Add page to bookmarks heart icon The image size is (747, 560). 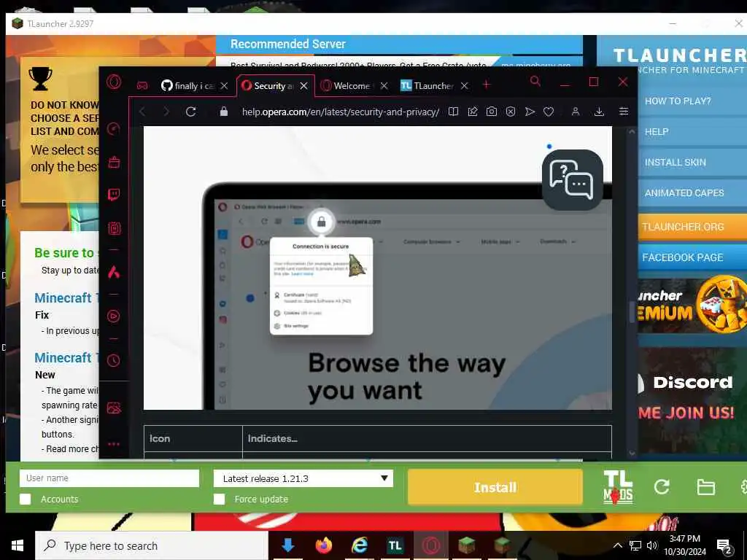point(549,112)
